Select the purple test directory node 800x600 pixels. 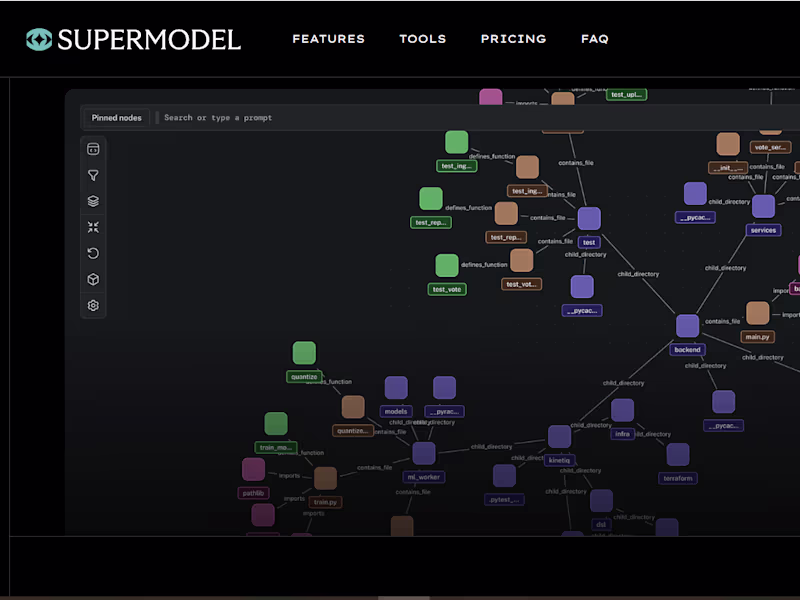(x=589, y=219)
